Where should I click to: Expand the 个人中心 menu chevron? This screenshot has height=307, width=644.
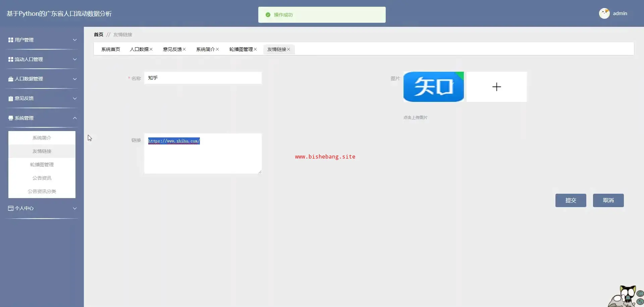(x=75, y=208)
